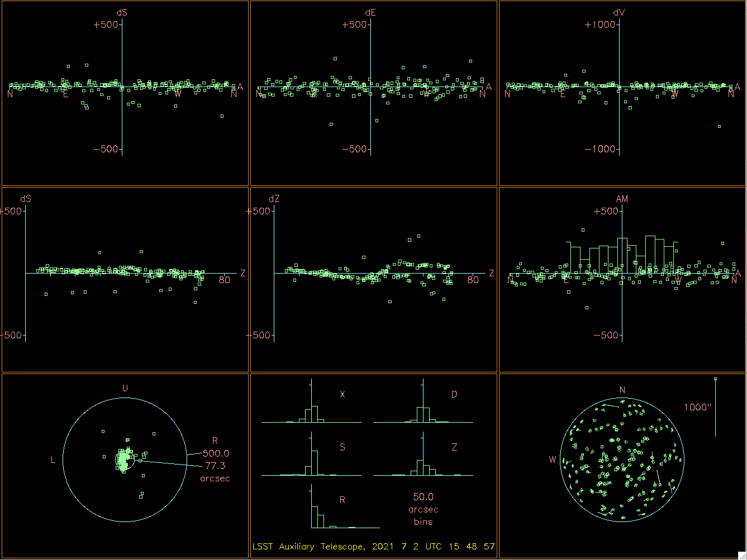The width and height of the screenshot is (747, 560).
Task: Click the +500 label in dZ plot
Action: pyautogui.click(x=258, y=211)
